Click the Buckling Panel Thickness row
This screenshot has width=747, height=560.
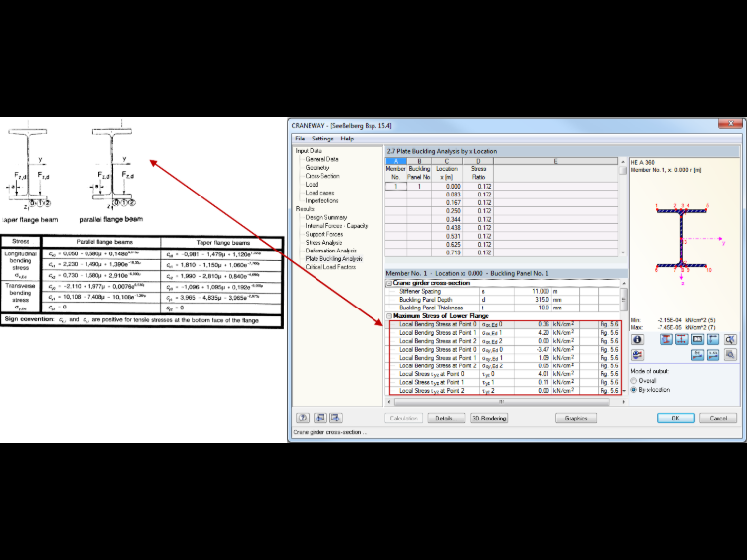[502, 308]
